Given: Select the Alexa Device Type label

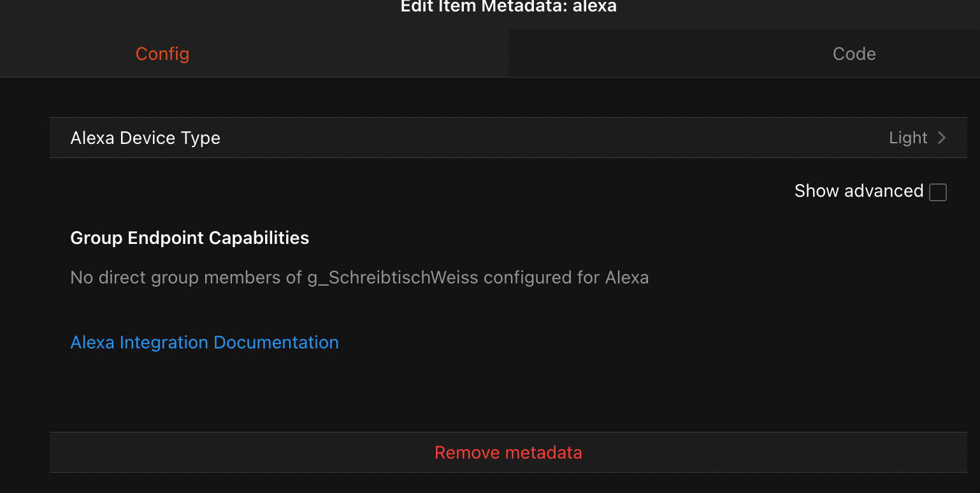Looking at the screenshot, I should (145, 138).
